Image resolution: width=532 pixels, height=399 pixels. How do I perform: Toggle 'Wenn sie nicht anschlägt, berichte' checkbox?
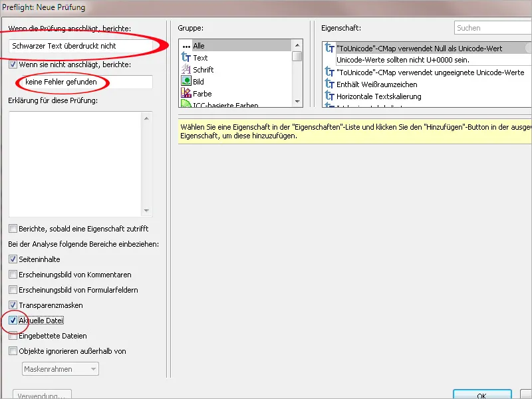[13, 64]
